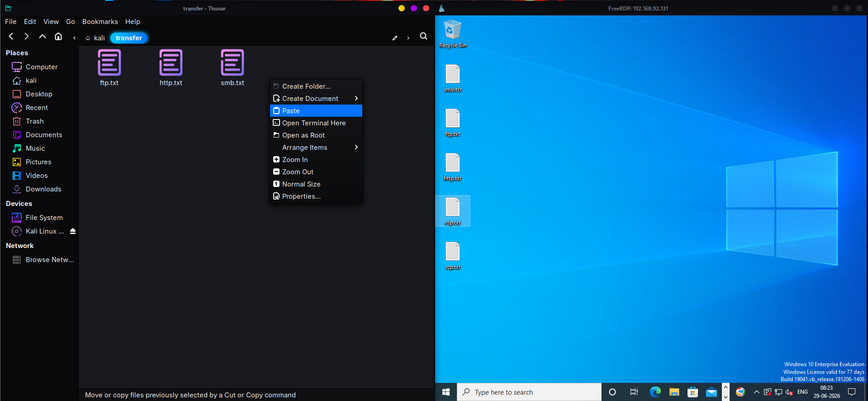Click the kali path button
Screen dimensions: 868x401
[95, 38]
